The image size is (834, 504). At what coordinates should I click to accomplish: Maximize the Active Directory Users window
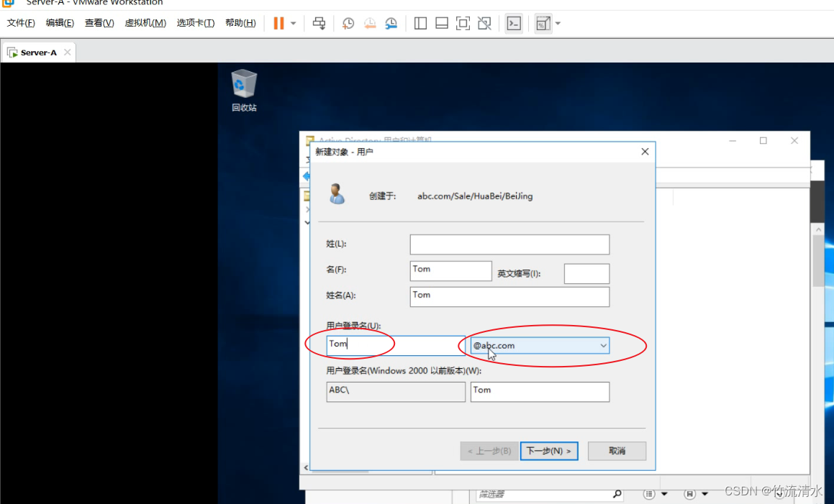click(763, 141)
